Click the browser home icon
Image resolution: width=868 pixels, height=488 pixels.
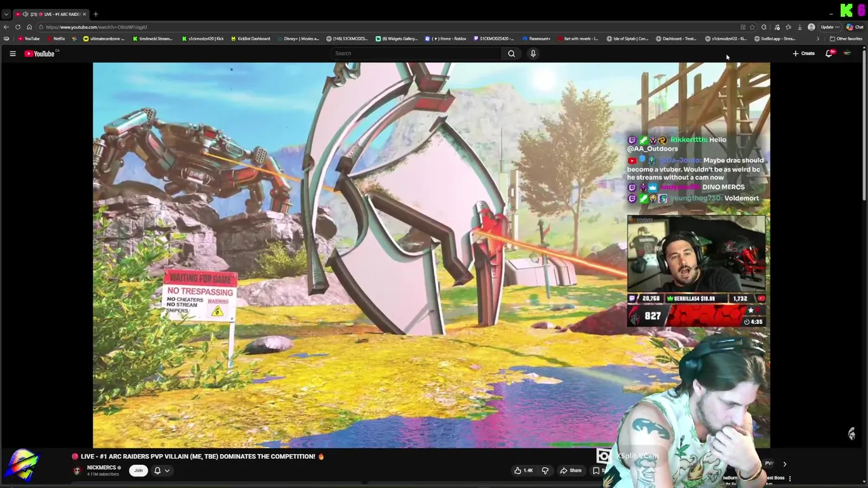(x=29, y=27)
